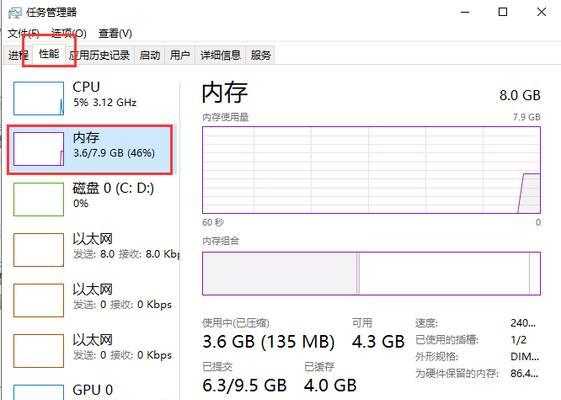Screen dimensions: 561x400
Task: Select the CPU usage graph thumbnail
Action: 39,98
